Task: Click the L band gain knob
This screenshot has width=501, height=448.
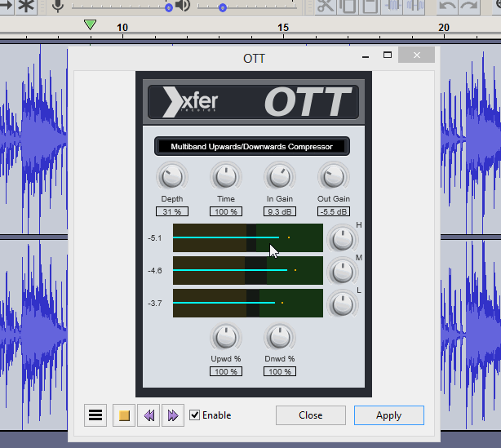Action: (x=342, y=304)
